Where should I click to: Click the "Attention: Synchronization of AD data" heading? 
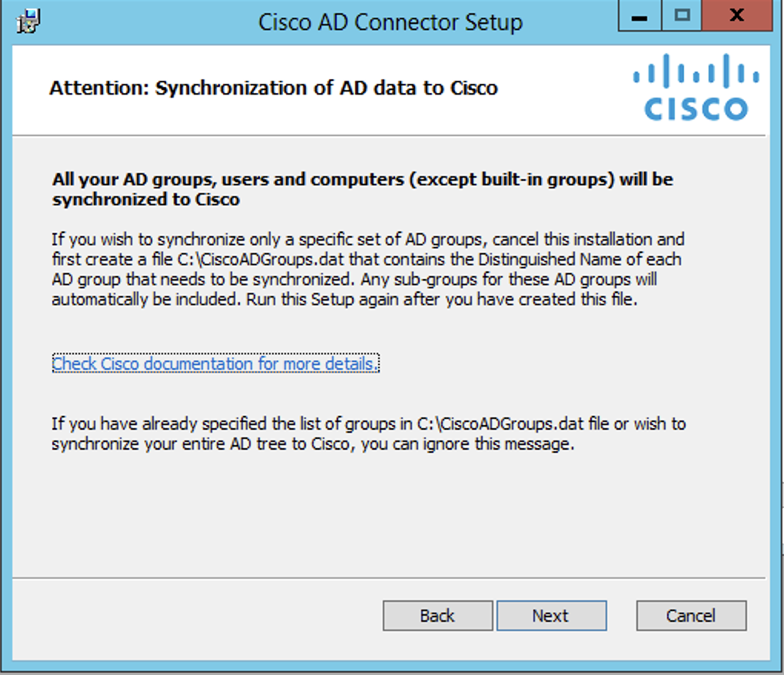274,88
